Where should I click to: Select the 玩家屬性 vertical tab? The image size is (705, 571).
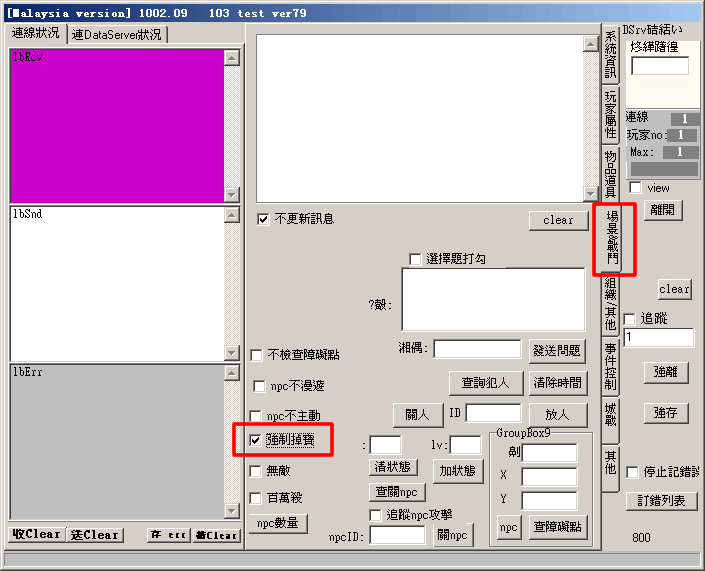[611, 114]
